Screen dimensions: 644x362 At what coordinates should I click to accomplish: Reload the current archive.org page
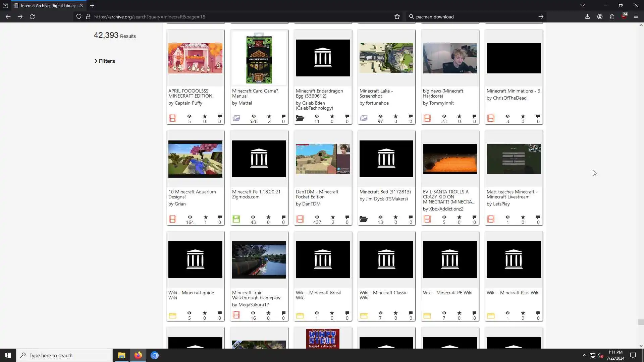(x=32, y=17)
